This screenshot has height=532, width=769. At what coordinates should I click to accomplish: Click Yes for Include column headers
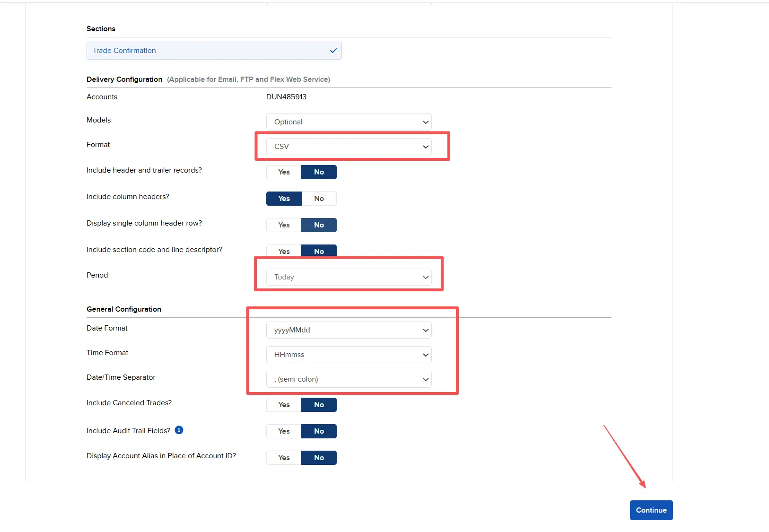[x=284, y=199]
